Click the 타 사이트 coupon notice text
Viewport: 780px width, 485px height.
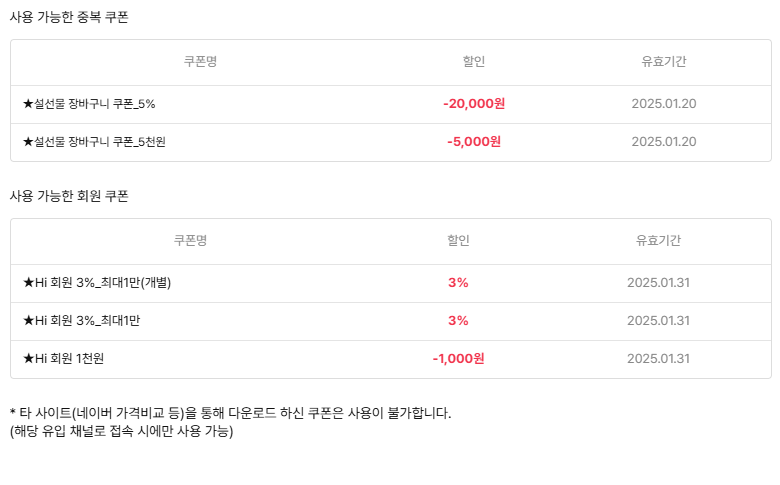click(230, 413)
